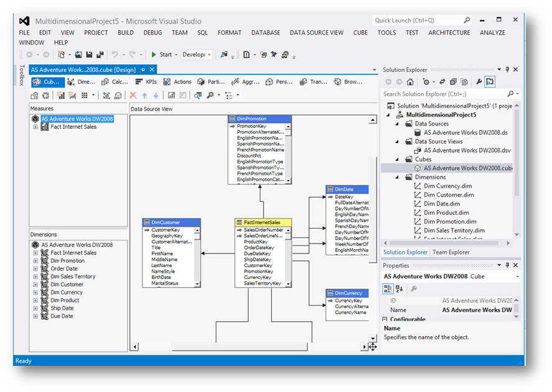This screenshot has width=552, height=392.
Task: Switch to Team Explorer tab
Action: click(x=451, y=252)
